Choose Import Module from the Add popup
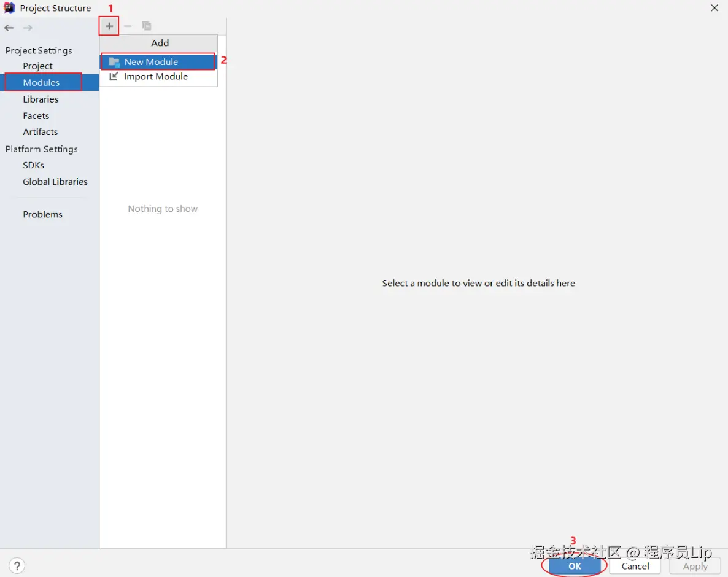 [158, 77]
